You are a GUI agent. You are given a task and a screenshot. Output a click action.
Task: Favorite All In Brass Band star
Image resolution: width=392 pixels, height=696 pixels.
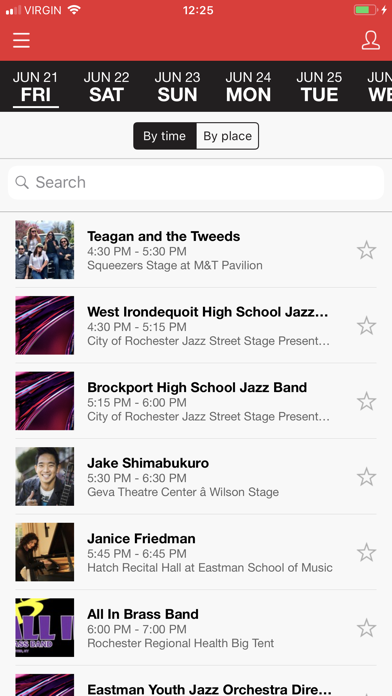pos(367,628)
